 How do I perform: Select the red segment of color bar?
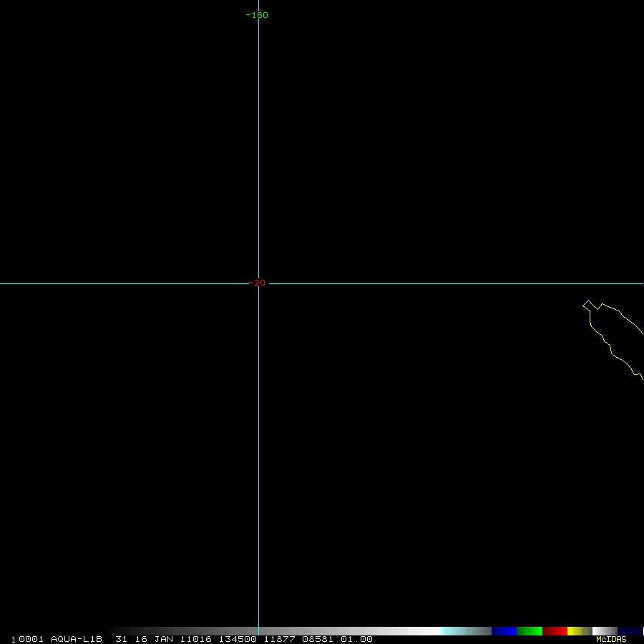555,631
